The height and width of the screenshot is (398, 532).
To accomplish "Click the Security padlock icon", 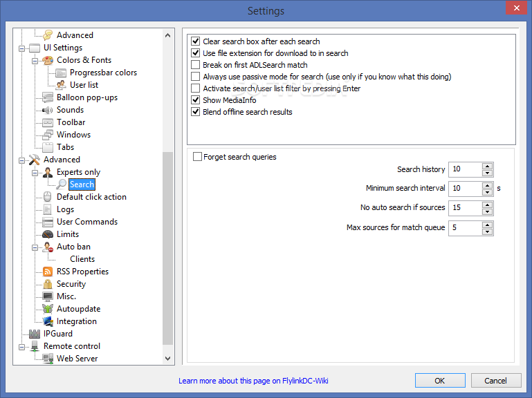I will coord(48,284).
